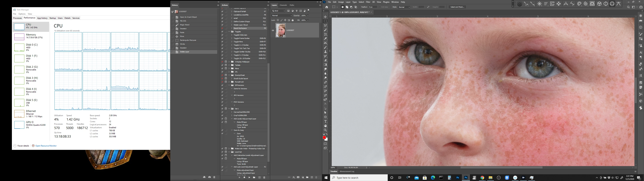Image resolution: width=644 pixels, height=181 pixels.
Task: Click the Select and Mask button
Action: pyautogui.click(x=457, y=7)
